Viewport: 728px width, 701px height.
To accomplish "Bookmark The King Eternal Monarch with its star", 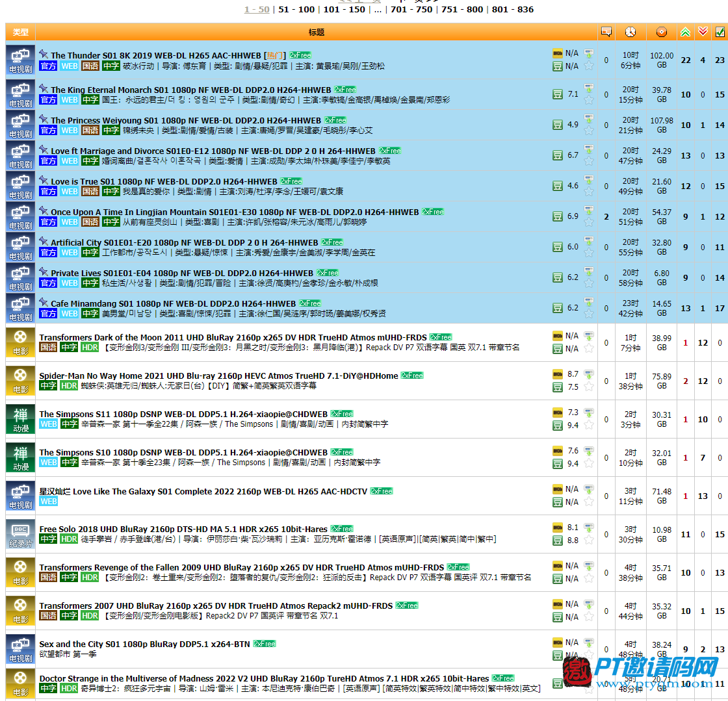I will click(x=589, y=100).
